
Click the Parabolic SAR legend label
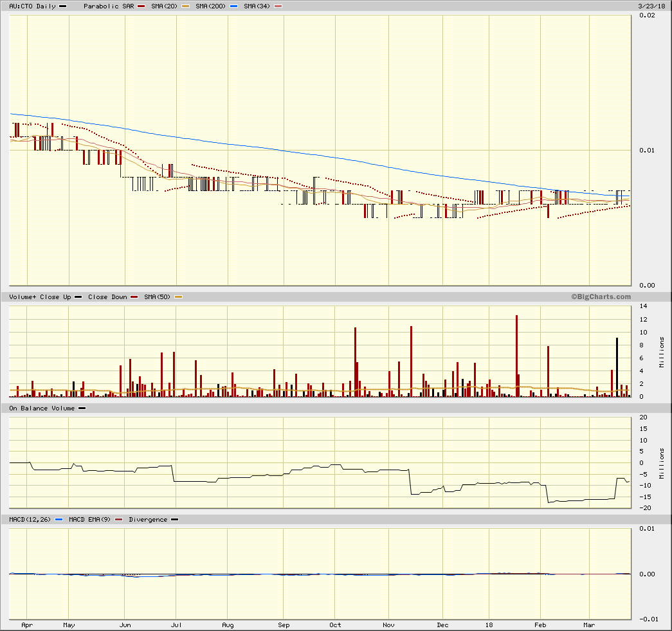point(109,6)
